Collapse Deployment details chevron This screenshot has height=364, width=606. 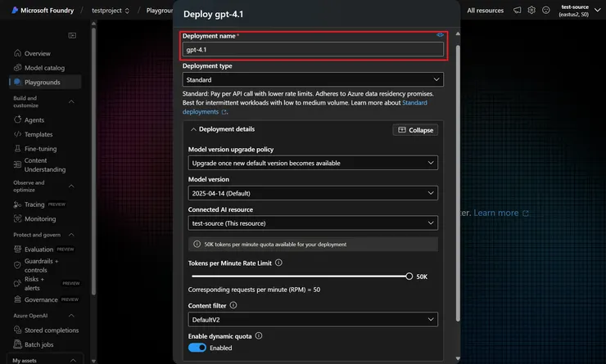(193, 129)
